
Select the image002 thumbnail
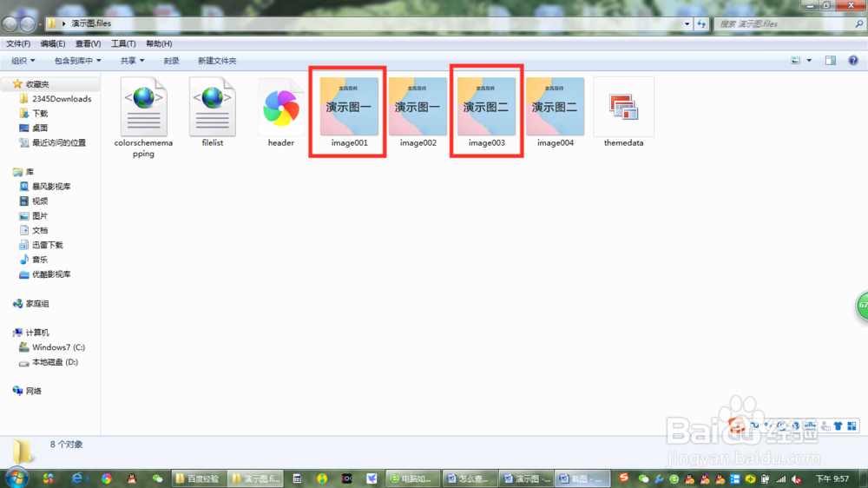418,106
